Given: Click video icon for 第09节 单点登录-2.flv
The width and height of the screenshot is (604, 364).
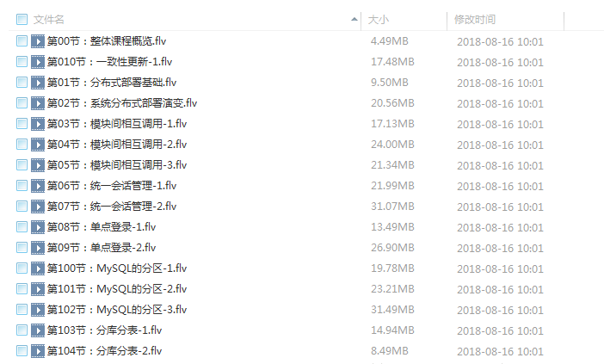Looking at the screenshot, I should point(38,247).
